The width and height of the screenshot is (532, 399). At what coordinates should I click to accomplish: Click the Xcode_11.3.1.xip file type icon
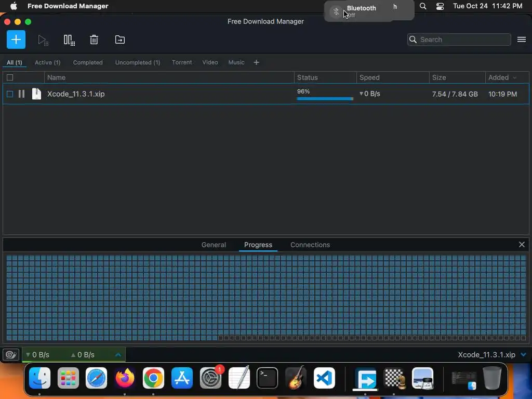(36, 94)
